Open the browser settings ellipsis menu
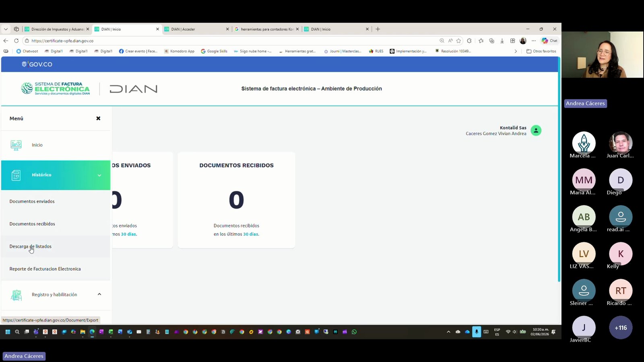Image resolution: width=644 pixels, height=362 pixels. 534,41
